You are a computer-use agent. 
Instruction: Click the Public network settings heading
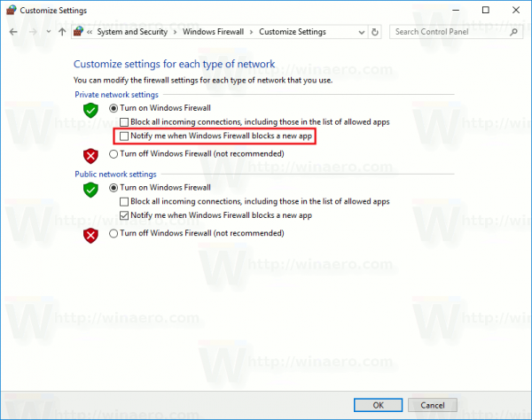click(x=115, y=175)
